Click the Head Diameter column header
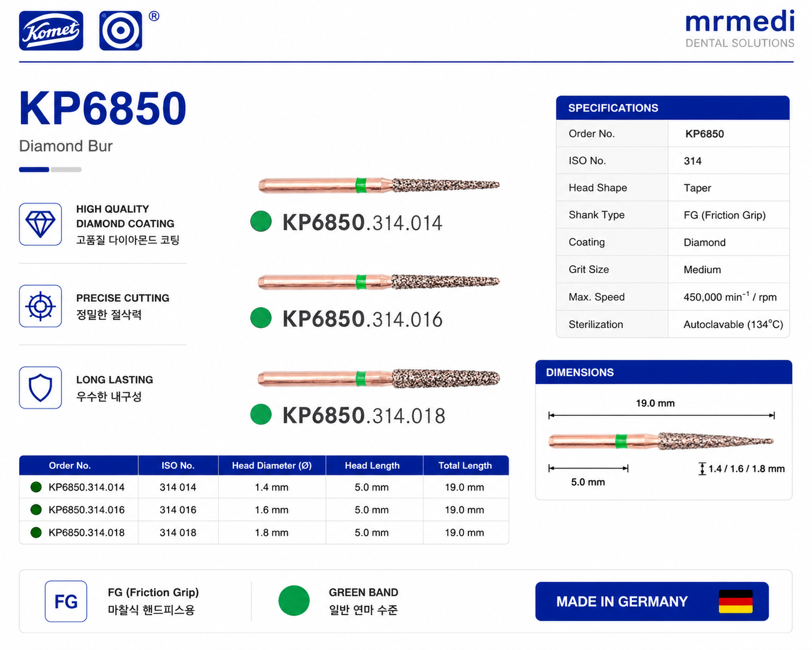812x650 pixels. tap(272, 465)
